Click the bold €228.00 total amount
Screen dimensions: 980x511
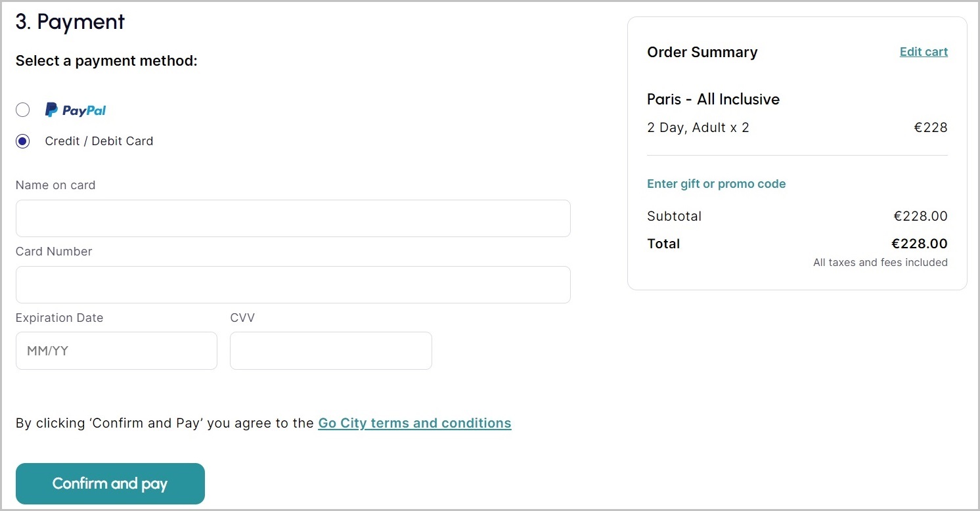(919, 244)
